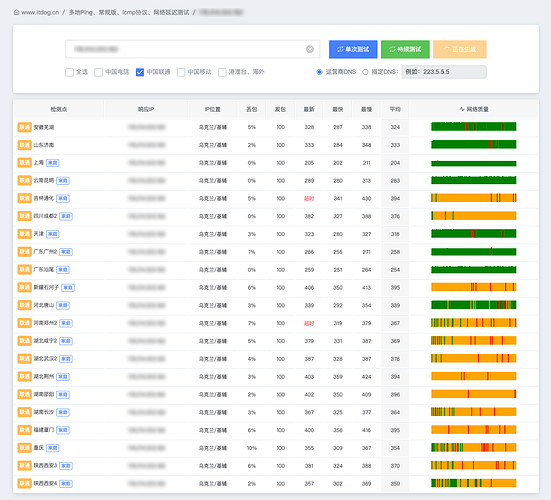The image size is (551, 500).
Task: Focus the custom DNS input 例如：223.5.5.5
Action: 444,72
